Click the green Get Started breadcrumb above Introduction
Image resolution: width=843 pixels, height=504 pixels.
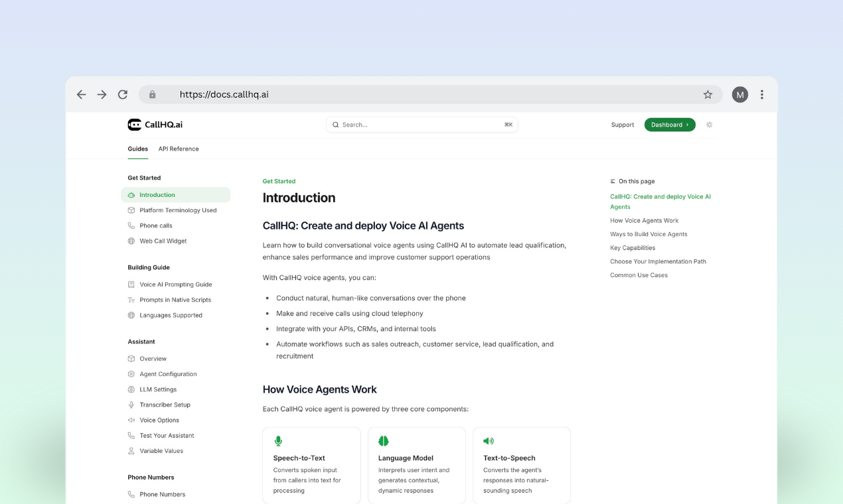[x=279, y=181]
